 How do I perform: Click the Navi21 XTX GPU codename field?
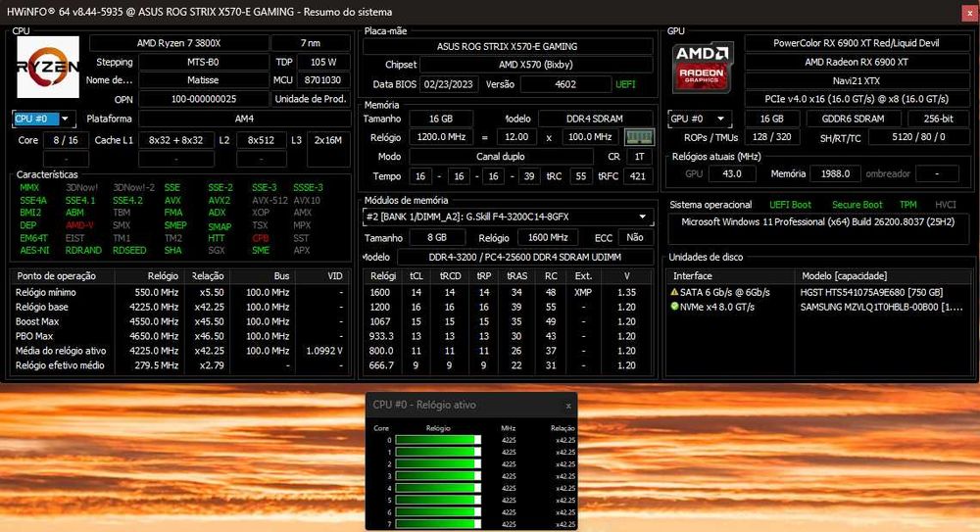pyautogui.click(x=857, y=80)
